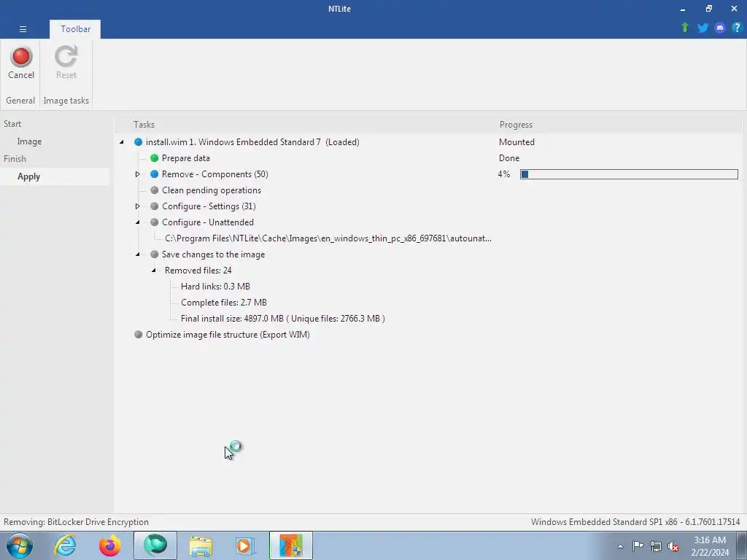Select the install.wim 1. Windows Embedded Standard 7 row
Viewport: 747px width, 560px height.
point(252,142)
